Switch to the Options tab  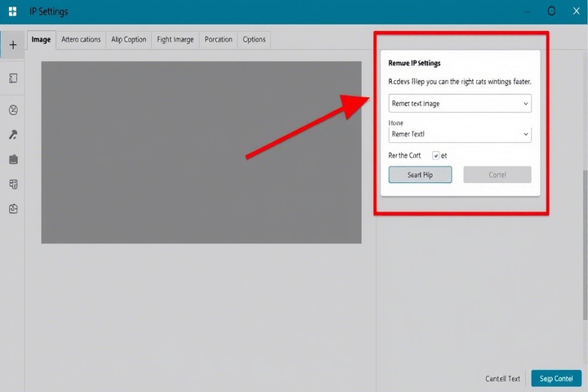254,40
